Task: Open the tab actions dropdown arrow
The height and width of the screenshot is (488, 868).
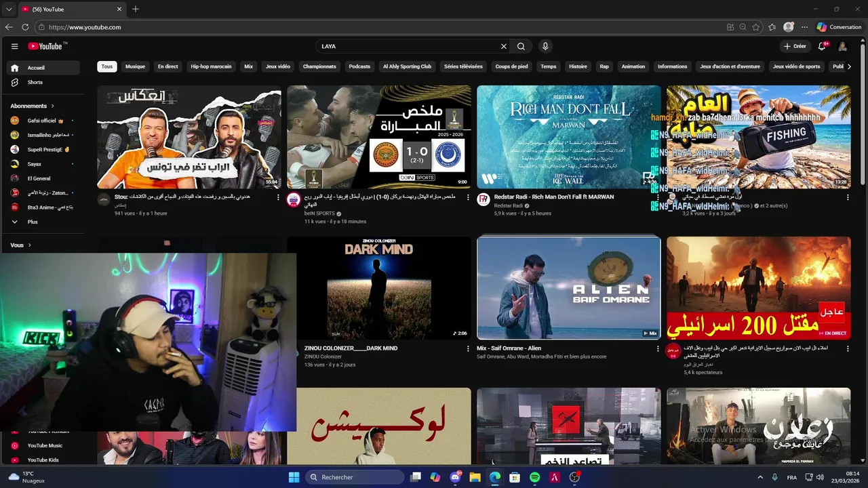Action: (x=9, y=9)
